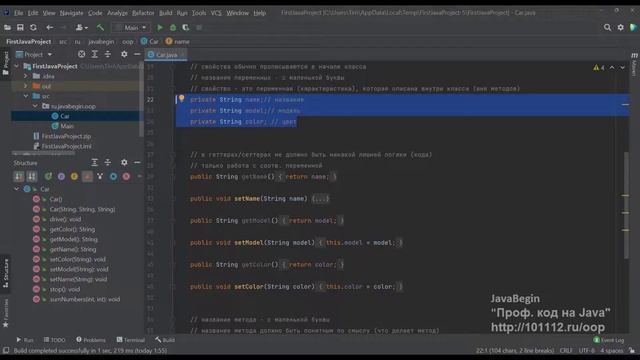640x360 pixels.
Task: Click UTF-8 encoding in status bar
Action: [x=587, y=351]
